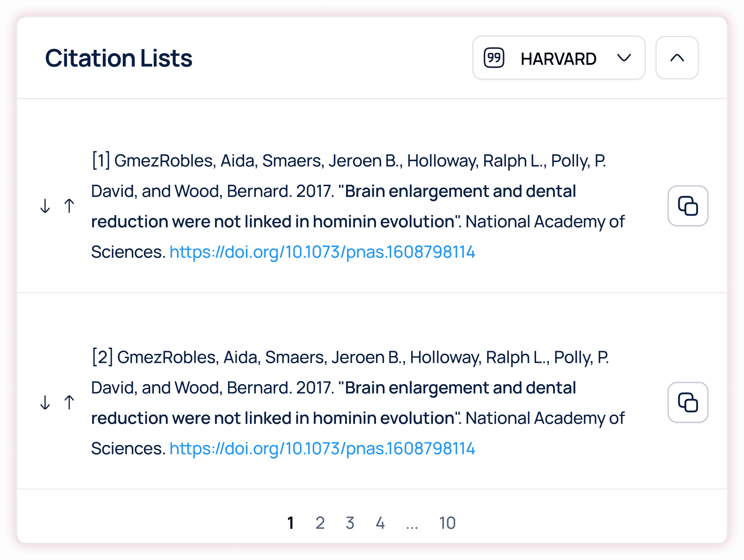This screenshot has height=560, width=744.
Task: Move citation [1] up in list
Action: 69,206
